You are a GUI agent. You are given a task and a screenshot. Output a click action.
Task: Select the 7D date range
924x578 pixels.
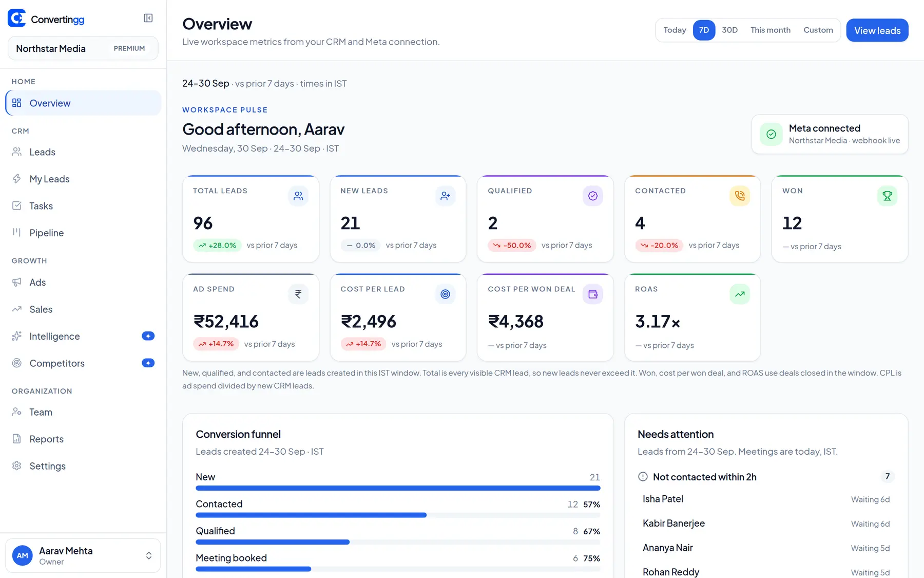704,30
